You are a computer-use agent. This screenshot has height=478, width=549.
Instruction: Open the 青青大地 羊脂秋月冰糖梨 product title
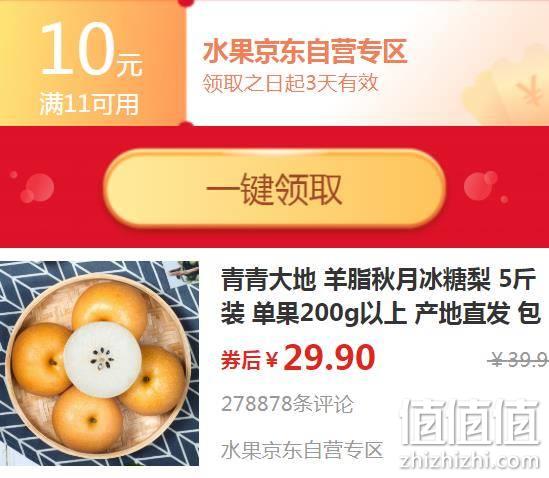[380, 296]
